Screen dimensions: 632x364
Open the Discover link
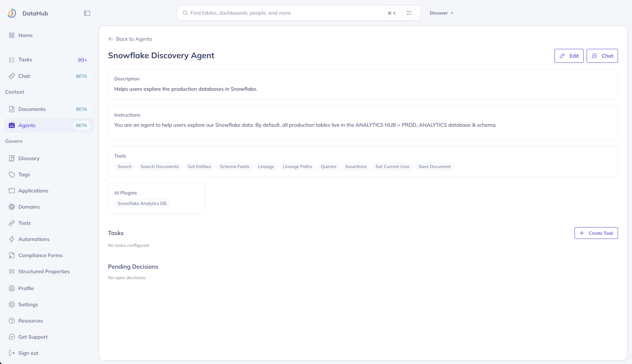point(441,13)
